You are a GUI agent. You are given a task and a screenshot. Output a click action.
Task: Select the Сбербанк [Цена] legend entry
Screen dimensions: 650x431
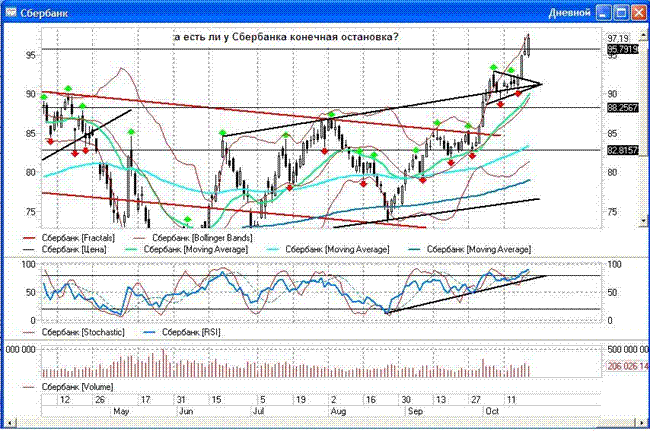[x=65, y=249]
